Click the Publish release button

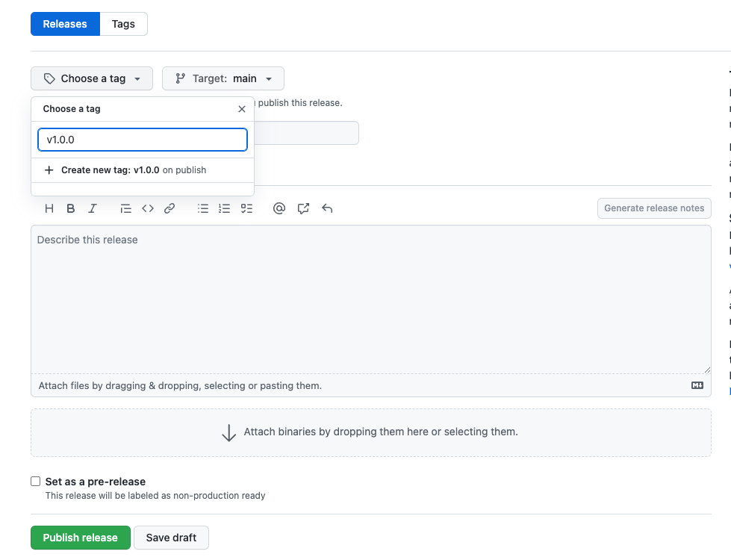[x=81, y=538]
